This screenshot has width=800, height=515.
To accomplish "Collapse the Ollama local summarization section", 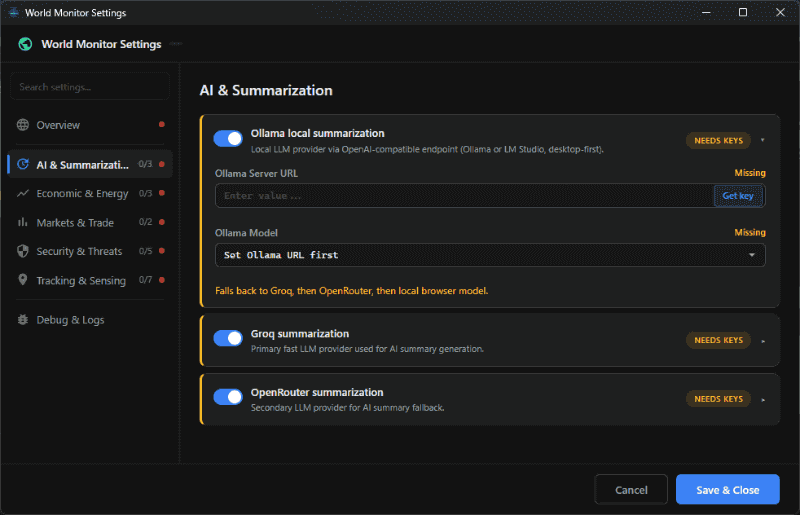I will coord(762,141).
